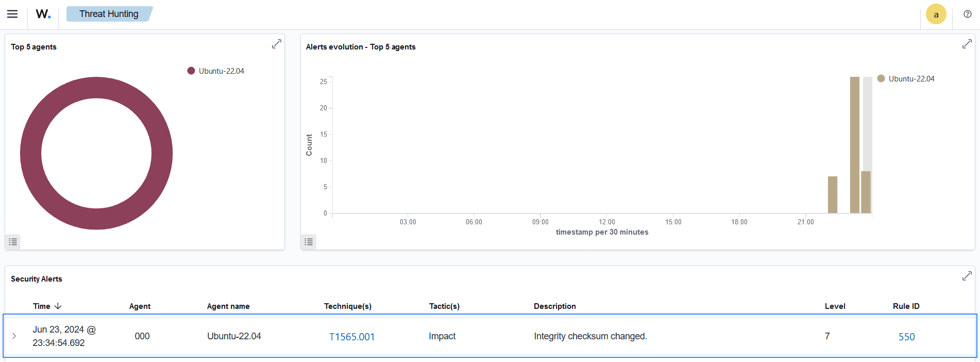Viewport: 980px width, 362px height.
Task: Expand the Top 5 agents panel fullscreen
Action: click(277, 44)
